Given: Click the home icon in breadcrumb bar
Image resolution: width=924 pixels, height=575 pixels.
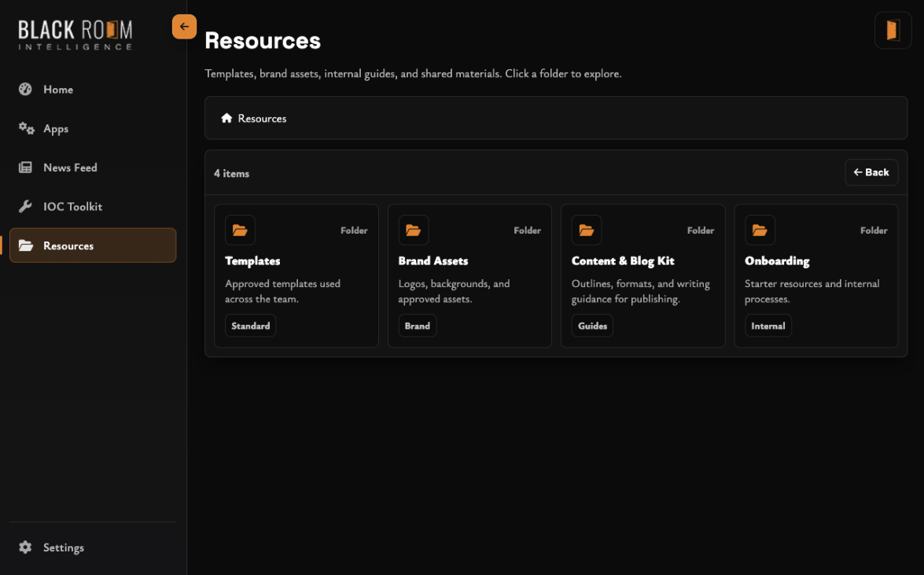Looking at the screenshot, I should point(227,117).
